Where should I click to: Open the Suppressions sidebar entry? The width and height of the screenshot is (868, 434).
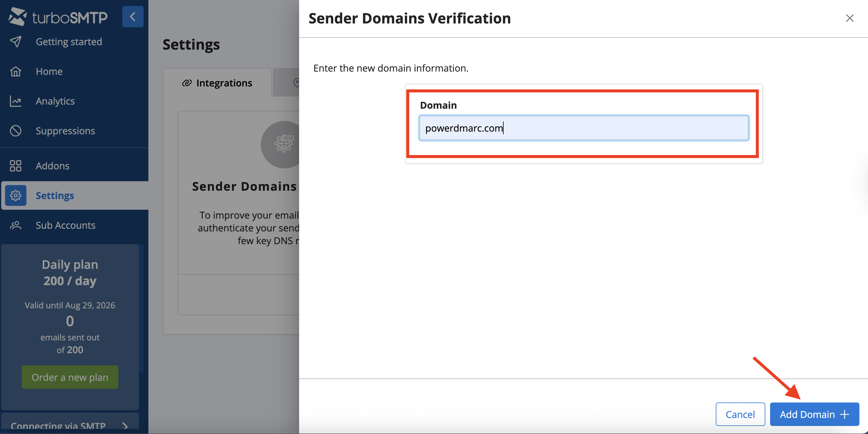click(65, 131)
